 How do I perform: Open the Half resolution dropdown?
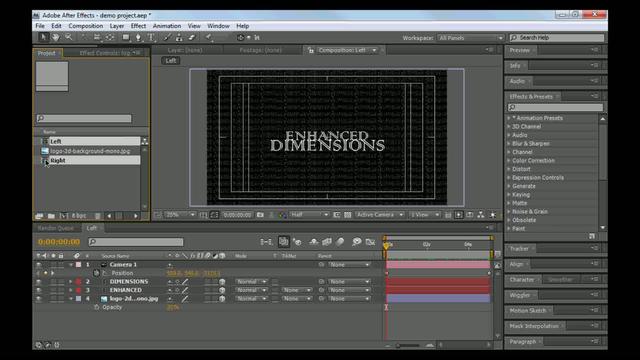pyautogui.click(x=309, y=215)
